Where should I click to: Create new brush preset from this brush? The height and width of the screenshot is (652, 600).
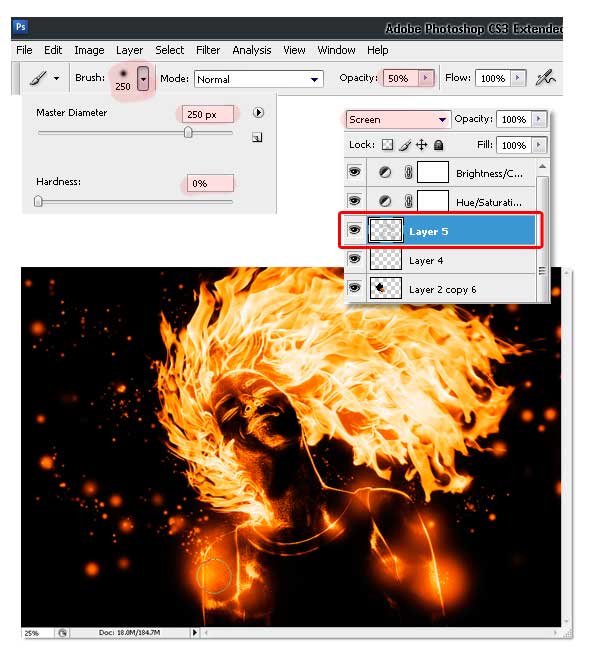(257, 138)
